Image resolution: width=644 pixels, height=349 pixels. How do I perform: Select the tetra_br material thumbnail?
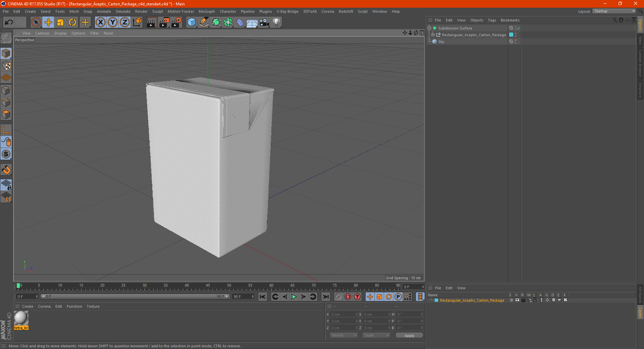pyautogui.click(x=21, y=318)
